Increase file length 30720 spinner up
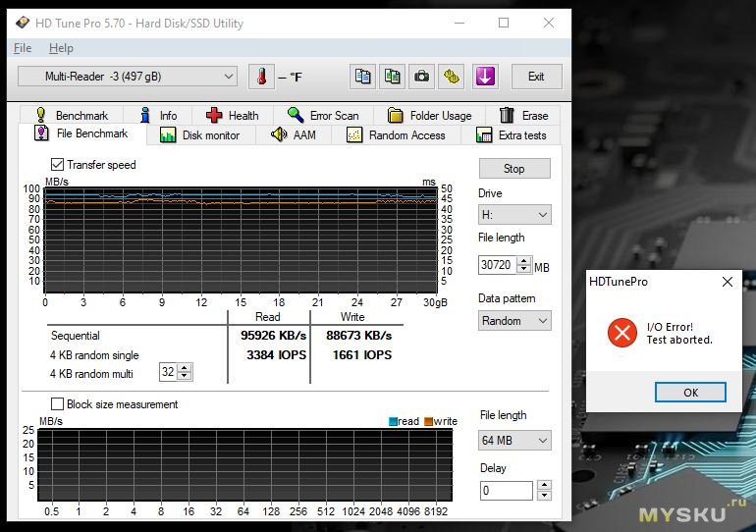This screenshot has width=756, height=532. [524, 261]
